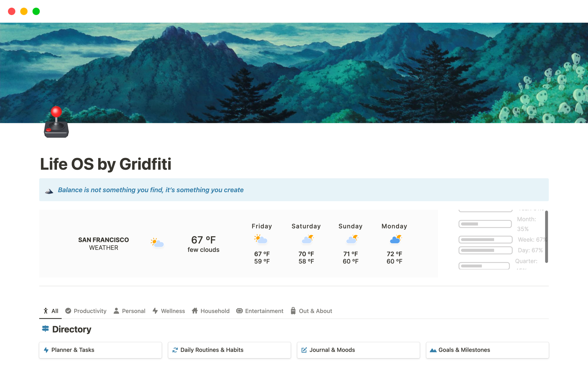The height and width of the screenshot is (368, 588).
Task: Click the Week progress bar
Action: coord(485,240)
